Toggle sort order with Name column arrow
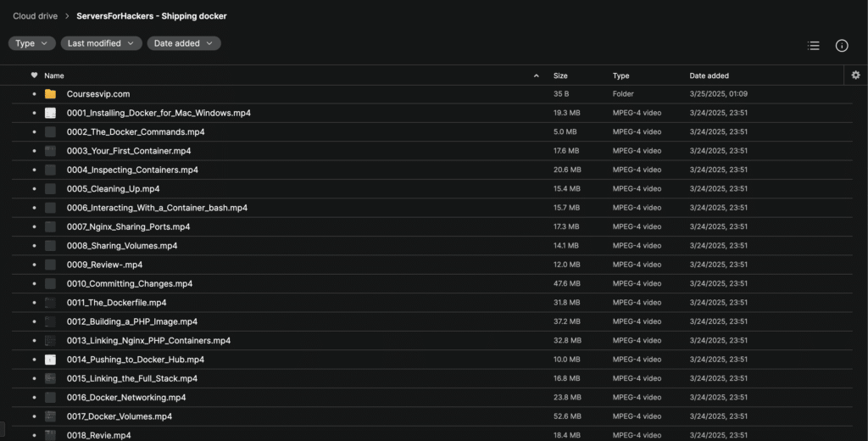 point(536,75)
